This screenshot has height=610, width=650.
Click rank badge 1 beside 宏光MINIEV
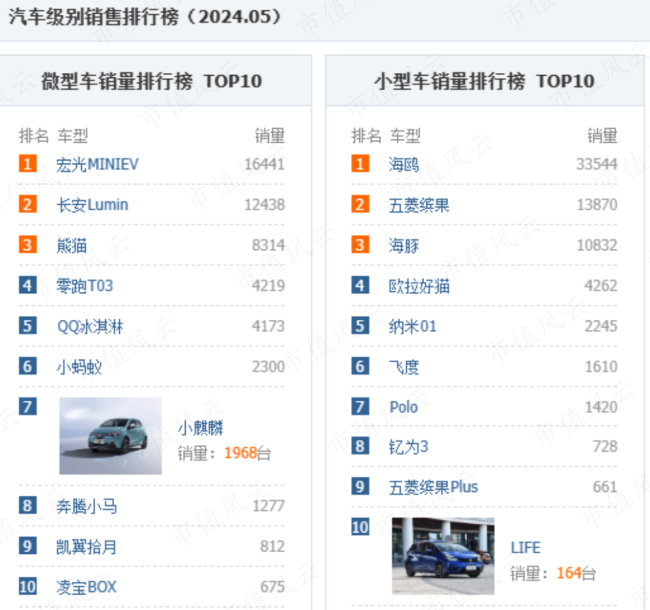point(28,164)
